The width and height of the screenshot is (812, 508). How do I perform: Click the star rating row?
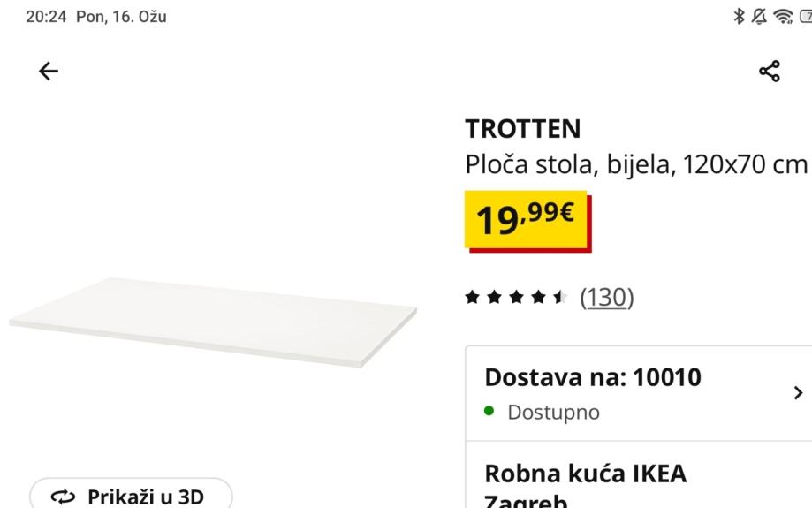click(516, 297)
